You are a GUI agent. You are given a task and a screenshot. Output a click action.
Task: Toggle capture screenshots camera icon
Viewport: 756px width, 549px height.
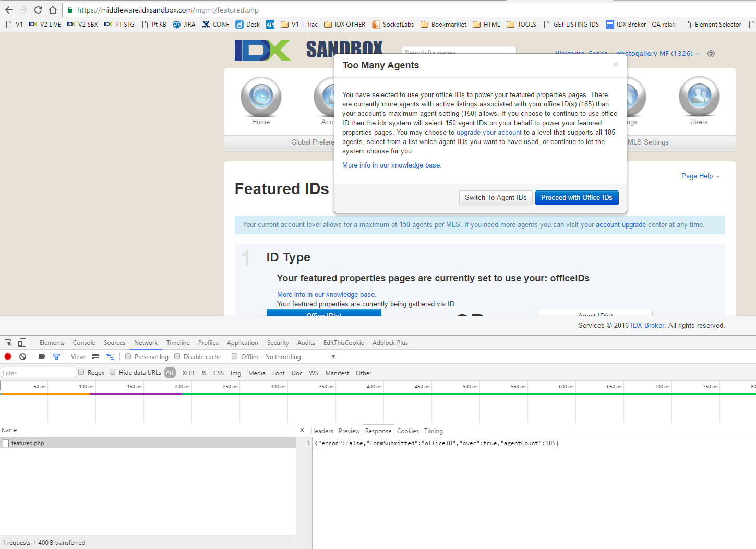click(42, 356)
